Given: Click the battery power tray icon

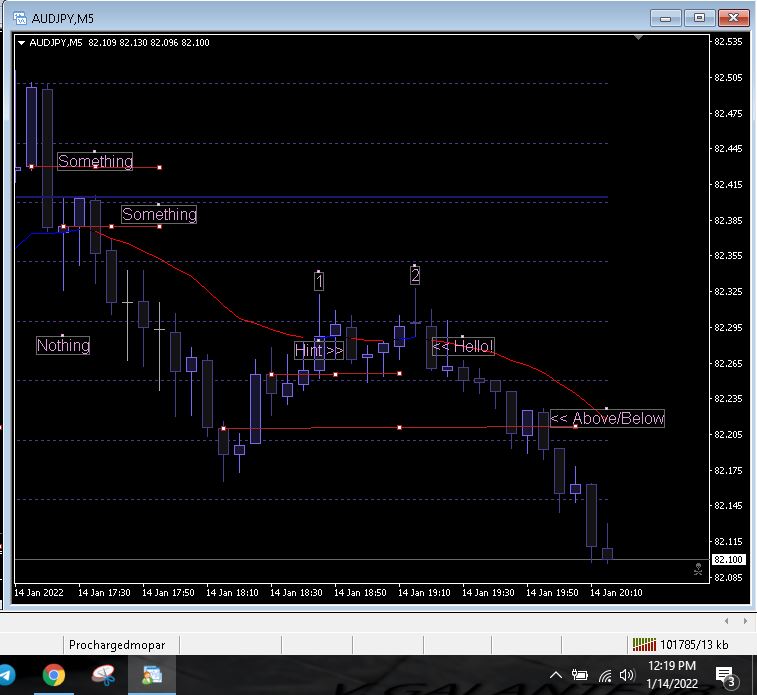Looking at the screenshot, I should (x=579, y=675).
